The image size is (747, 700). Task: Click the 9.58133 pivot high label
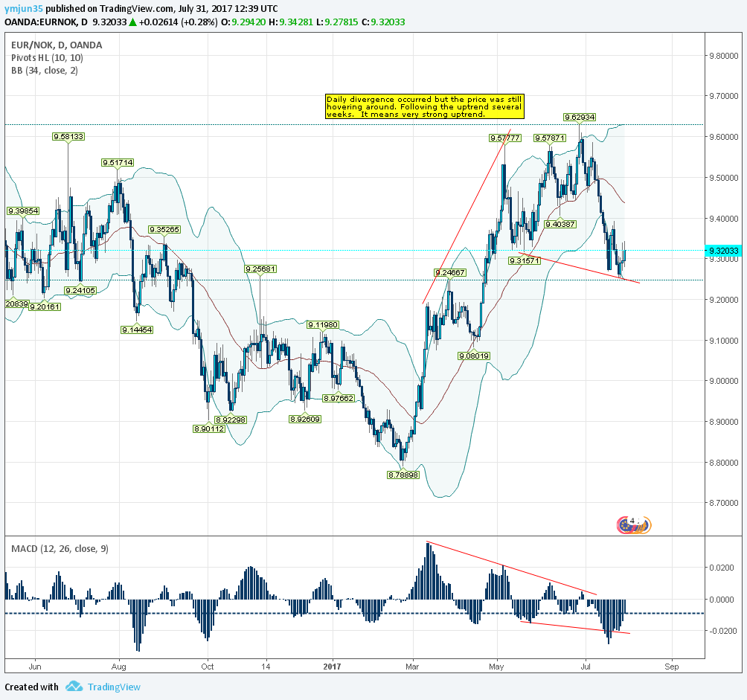(68, 137)
